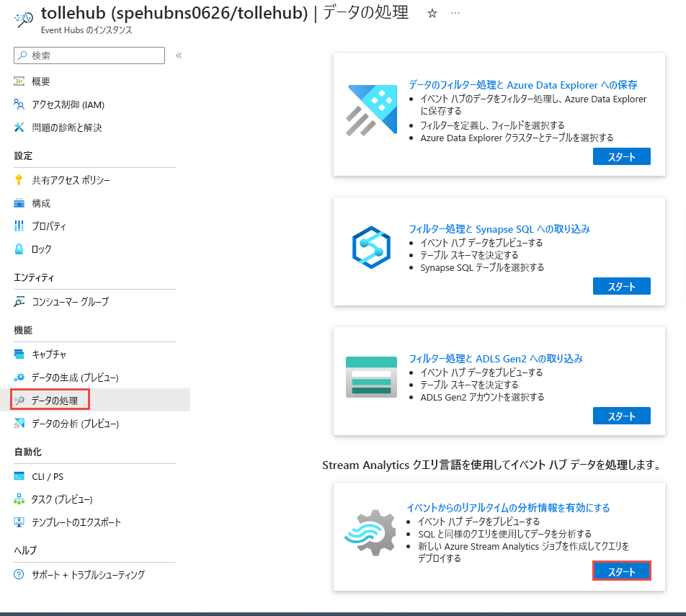
Task: Click the key icon for 共有アクセス ポリシー
Action: click(x=19, y=180)
